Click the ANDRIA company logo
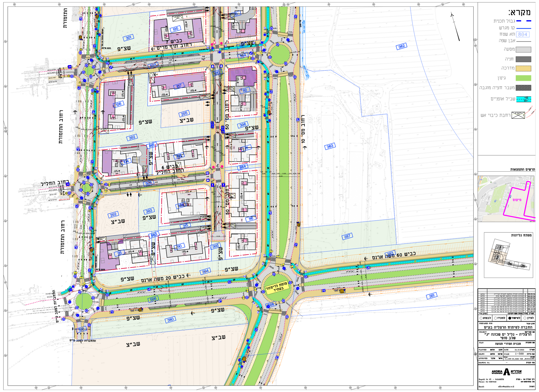Screen dimensions: 539x392 (506, 372)
